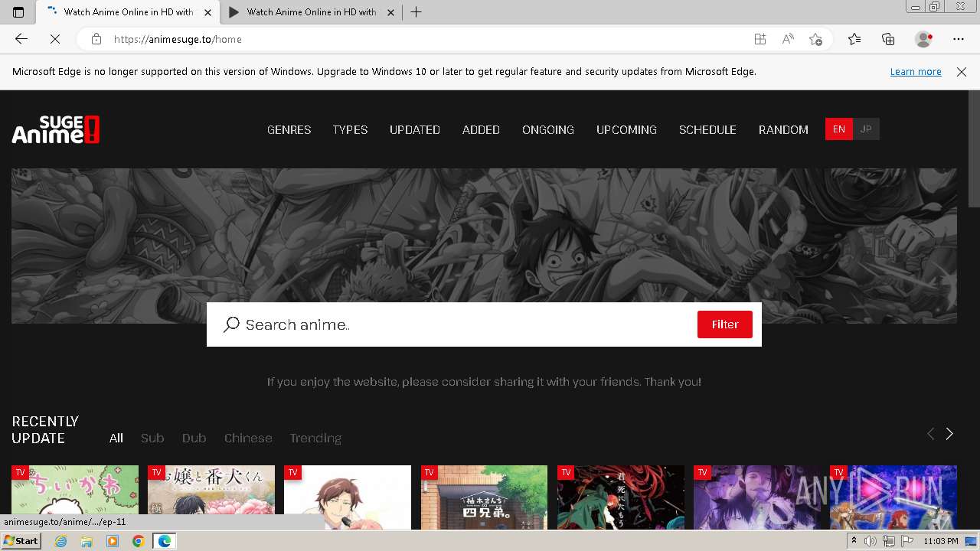Open the four brothers house thumbnail

(x=484, y=497)
